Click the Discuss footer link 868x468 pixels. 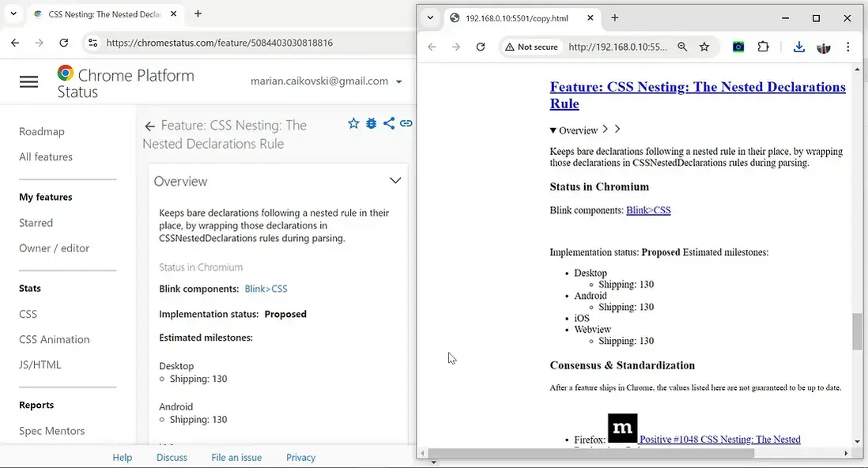pos(172,458)
